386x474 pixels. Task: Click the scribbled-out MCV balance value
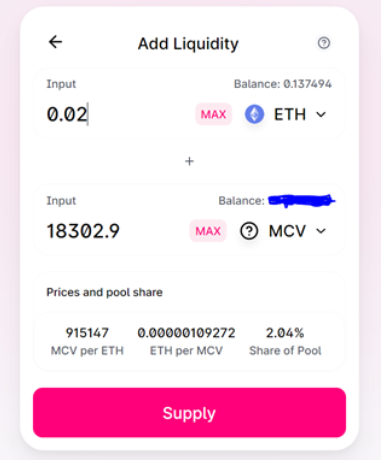(x=302, y=201)
